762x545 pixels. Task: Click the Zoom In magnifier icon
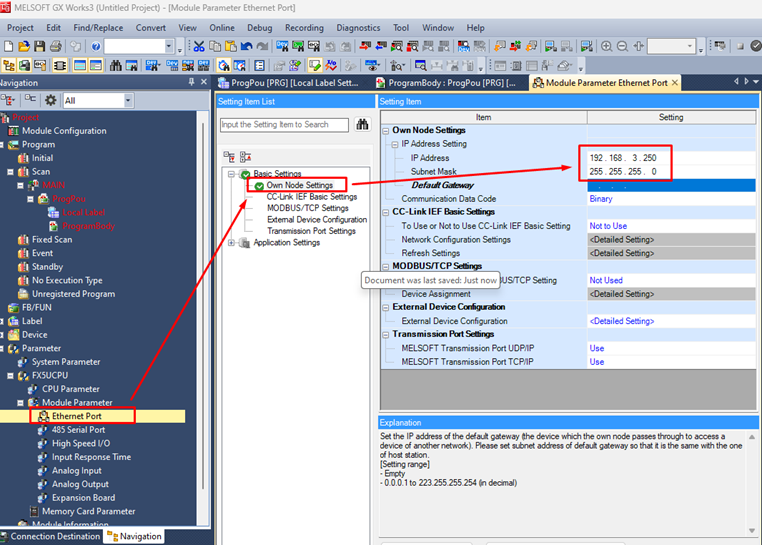pos(606,46)
